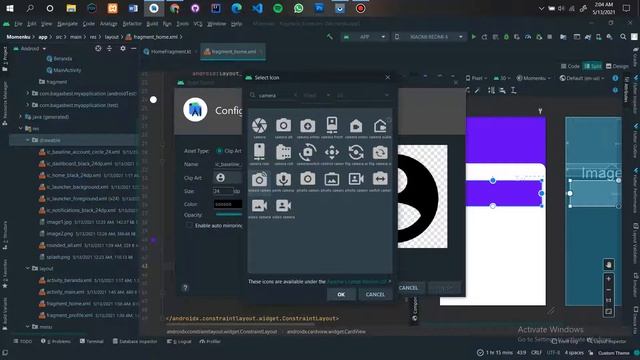The height and width of the screenshot is (360, 640).
Task: Run the app with green play button
Action: 473,37
